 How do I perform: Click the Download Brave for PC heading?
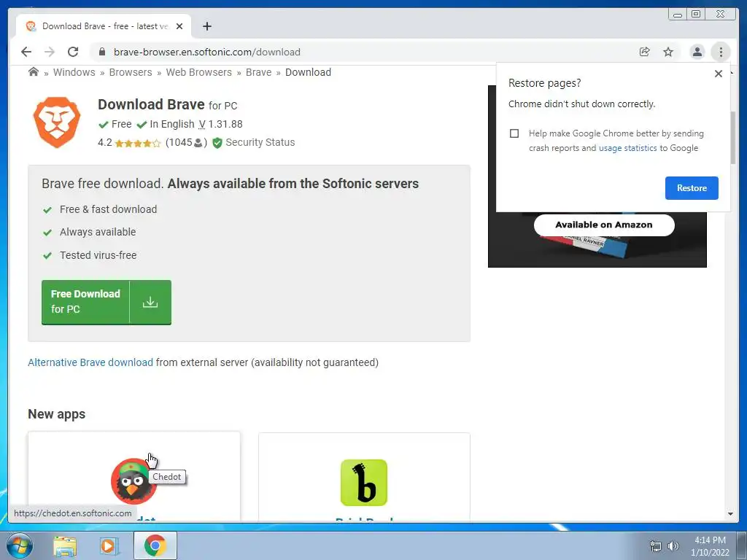(167, 104)
